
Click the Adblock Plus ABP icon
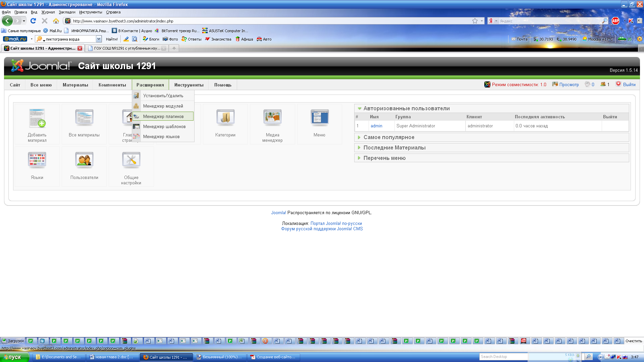(615, 21)
